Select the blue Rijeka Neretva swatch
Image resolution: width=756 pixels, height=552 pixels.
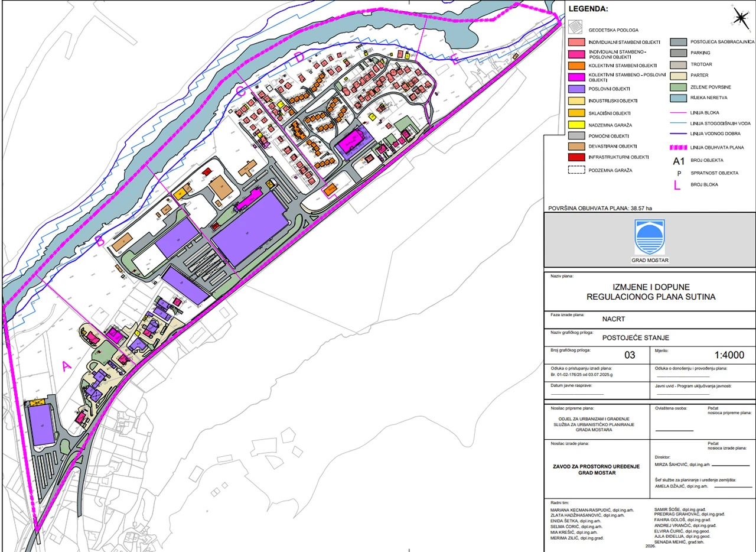tap(679, 98)
